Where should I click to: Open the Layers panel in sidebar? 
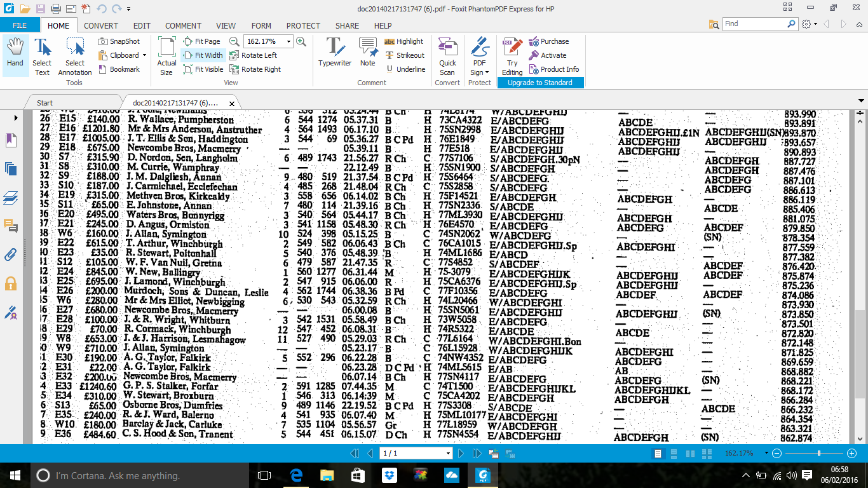[x=11, y=198]
